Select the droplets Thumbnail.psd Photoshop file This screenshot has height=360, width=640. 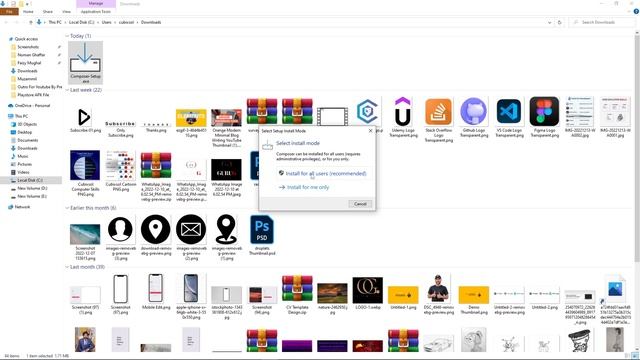coord(262,235)
